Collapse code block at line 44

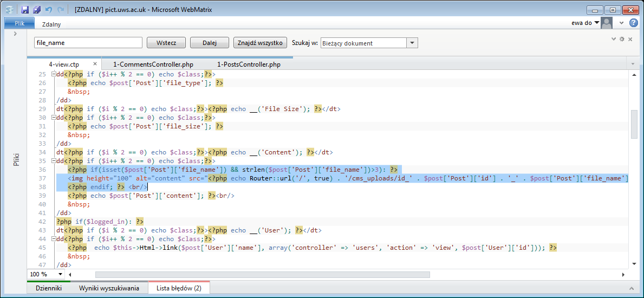[53, 239]
